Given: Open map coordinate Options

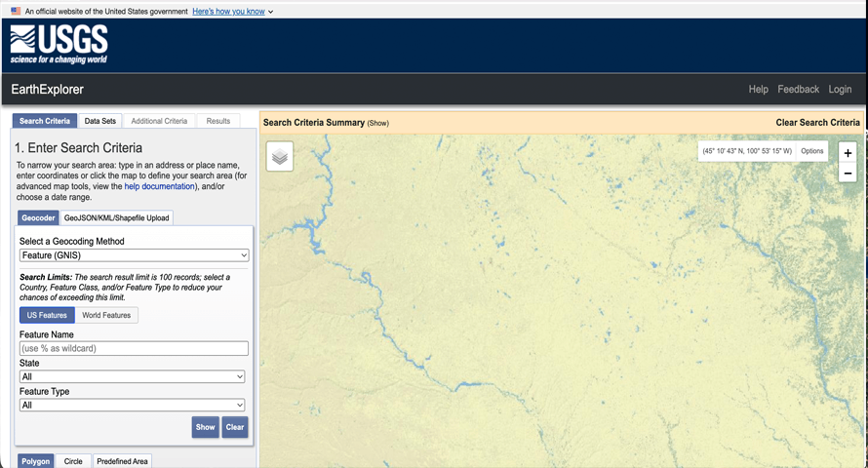Looking at the screenshot, I should pos(812,151).
